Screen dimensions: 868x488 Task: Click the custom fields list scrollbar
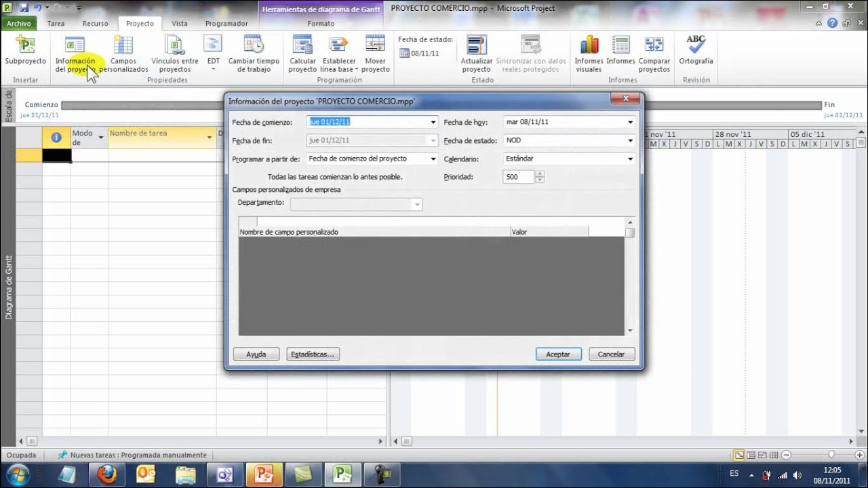(x=630, y=277)
